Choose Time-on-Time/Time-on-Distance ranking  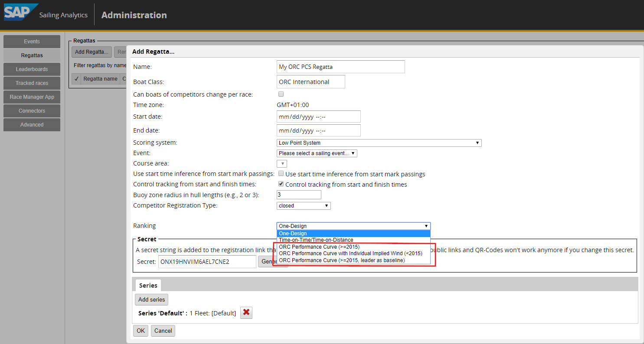tap(353, 240)
